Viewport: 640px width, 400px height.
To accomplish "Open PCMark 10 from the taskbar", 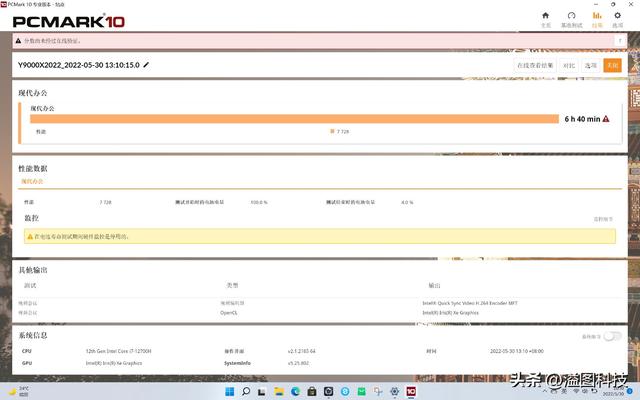I will coord(411,391).
